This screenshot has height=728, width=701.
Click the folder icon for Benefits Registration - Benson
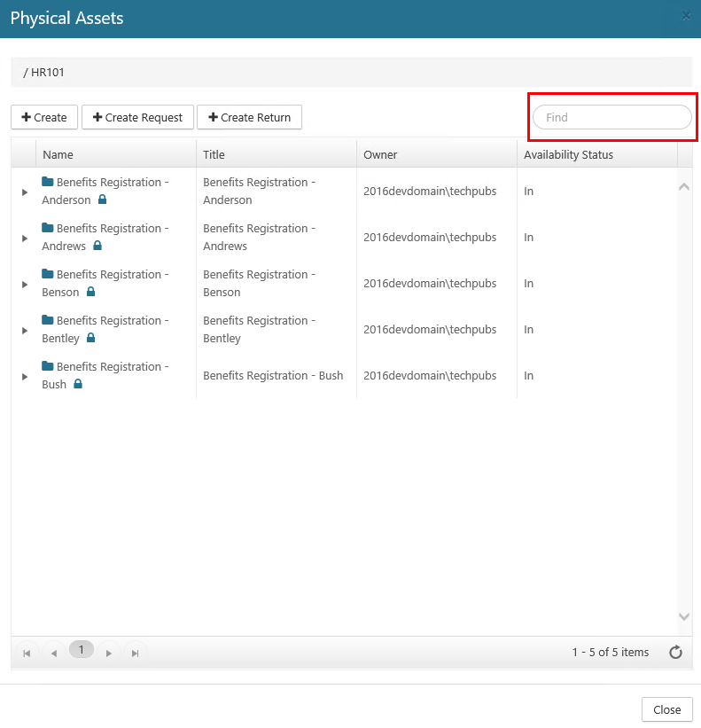point(48,274)
